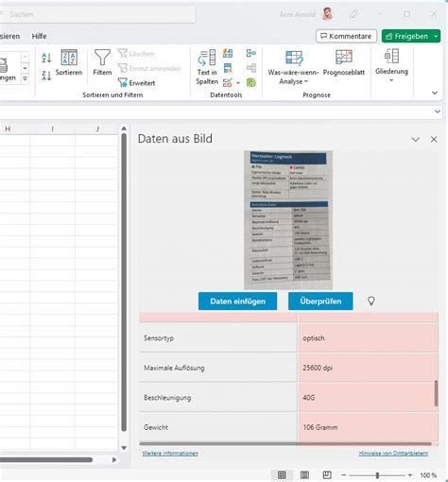This screenshot has height=482, width=448.
Task: Sort ascending with the A-Z icon
Action: 46,58
